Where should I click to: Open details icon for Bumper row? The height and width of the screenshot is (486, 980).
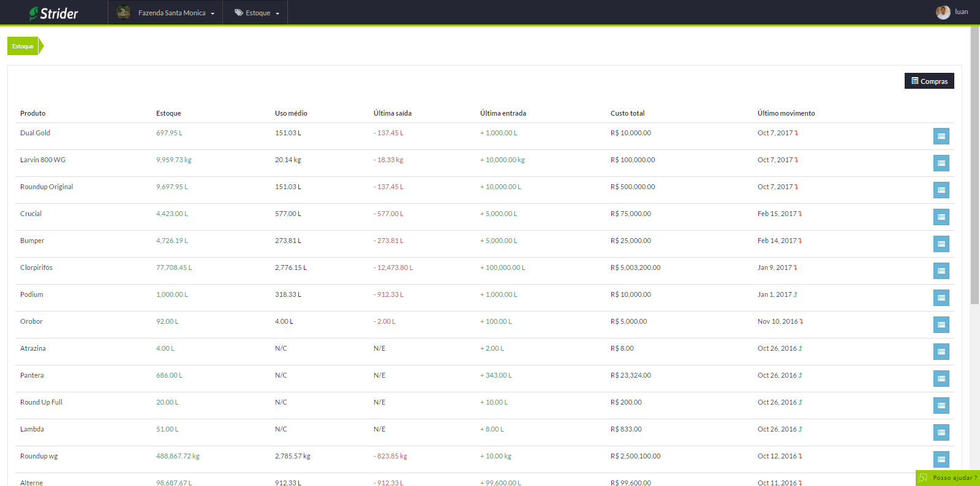click(x=941, y=244)
